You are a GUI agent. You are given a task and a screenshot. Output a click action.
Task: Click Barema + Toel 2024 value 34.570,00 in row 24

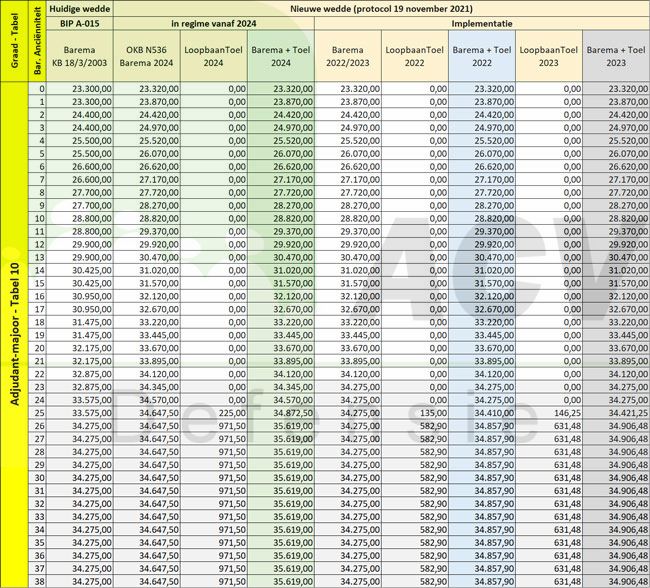pyautogui.click(x=281, y=400)
